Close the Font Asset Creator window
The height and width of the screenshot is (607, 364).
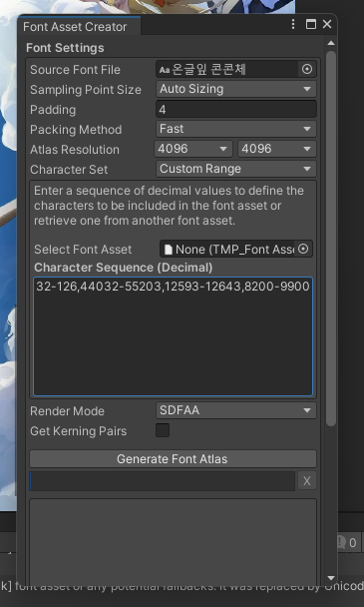tap(327, 24)
